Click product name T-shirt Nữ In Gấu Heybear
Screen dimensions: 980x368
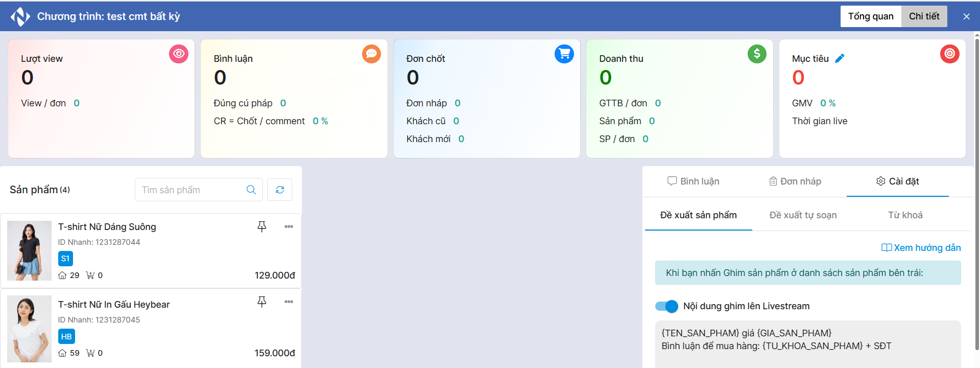pos(114,305)
